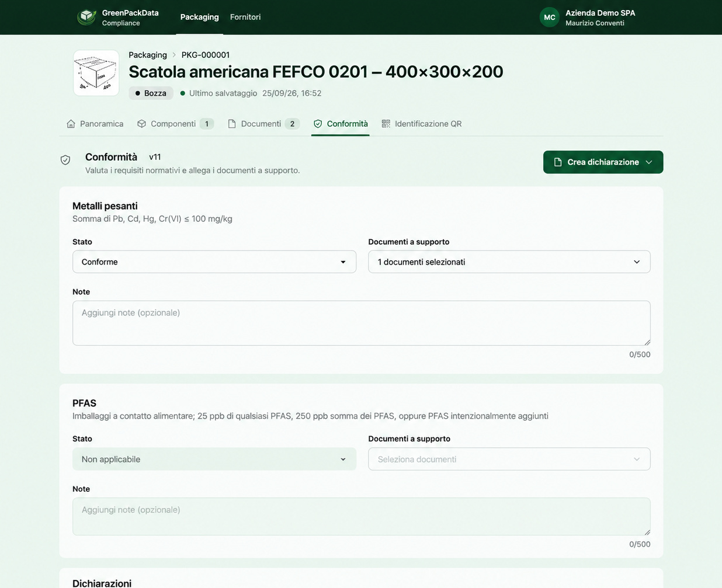Screen dimensions: 722x588
Task: Click the GreenPackData logo icon
Action: pos(87,18)
